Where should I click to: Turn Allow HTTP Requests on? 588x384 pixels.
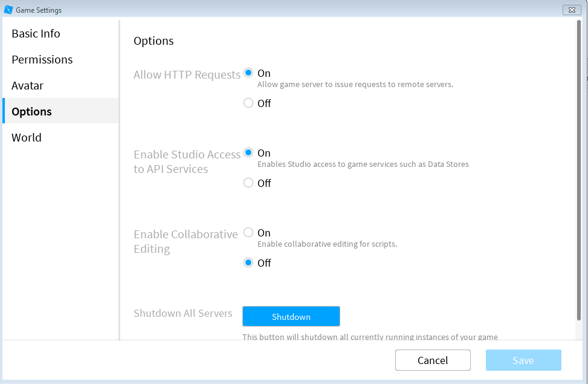coord(248,73)
